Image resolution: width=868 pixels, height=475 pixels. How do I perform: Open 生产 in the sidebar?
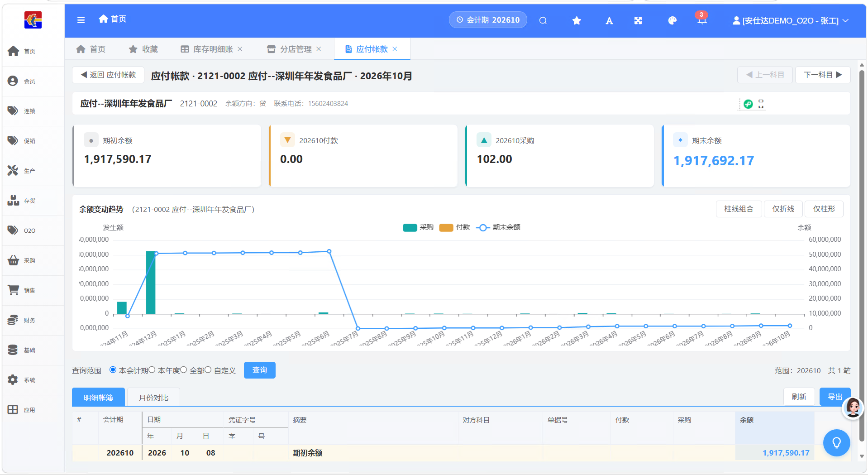33,171
